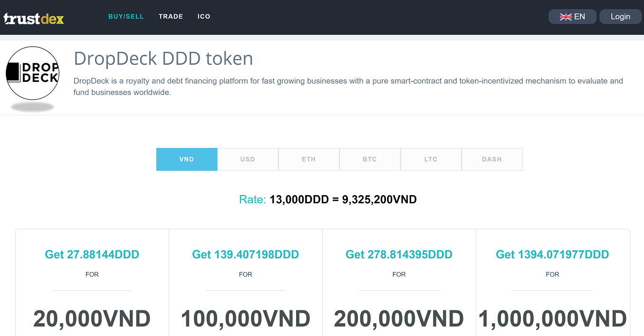Select the 'Get 278.814395DDD' offer
Screen dimensions: 644x336
click(399, 255)
